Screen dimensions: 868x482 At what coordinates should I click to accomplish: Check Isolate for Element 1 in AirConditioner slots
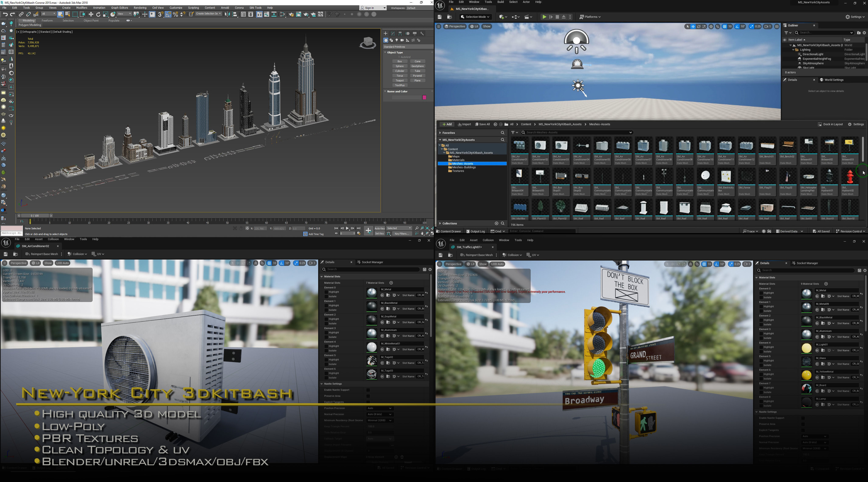pyautogui.click(x=326, y=310)
